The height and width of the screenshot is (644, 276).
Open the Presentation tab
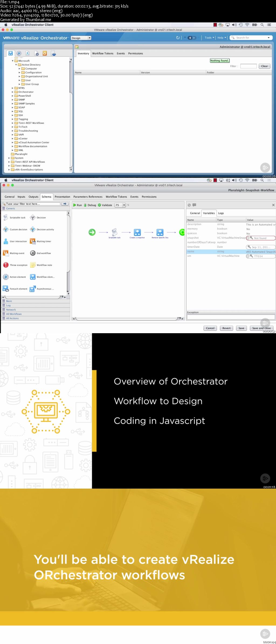[62, 197]
